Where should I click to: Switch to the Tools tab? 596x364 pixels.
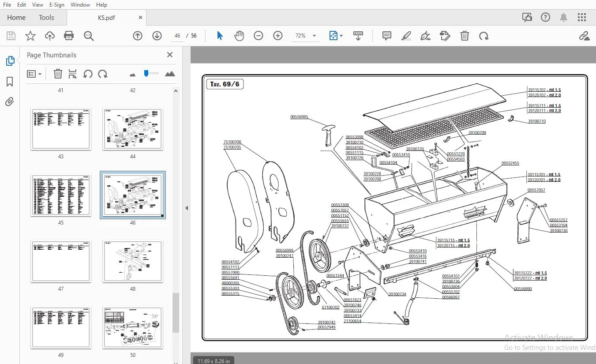pos(46,18)
